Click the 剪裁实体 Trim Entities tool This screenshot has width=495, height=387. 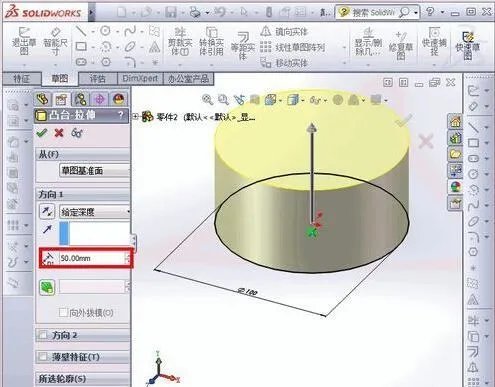pos(180,42)
